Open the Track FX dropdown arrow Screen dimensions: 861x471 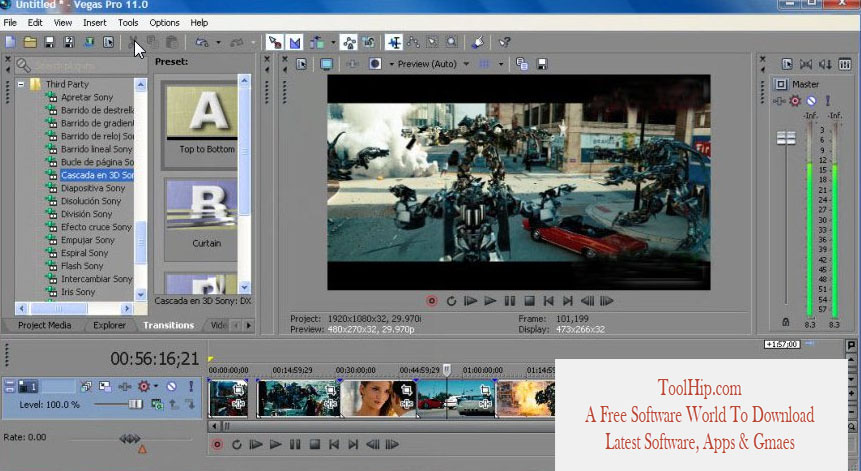(156, 386)
